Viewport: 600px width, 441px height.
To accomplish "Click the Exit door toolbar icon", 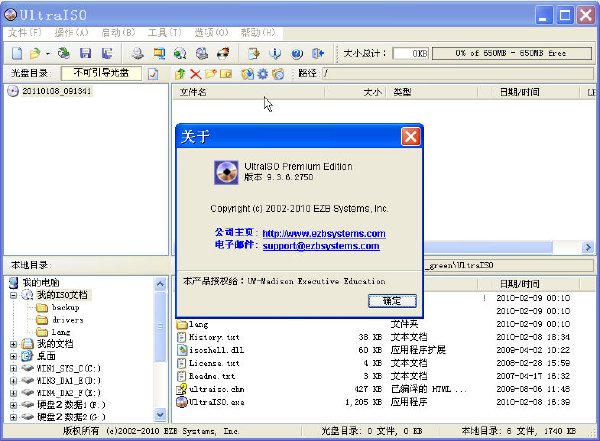I will (x=318, y=53).
